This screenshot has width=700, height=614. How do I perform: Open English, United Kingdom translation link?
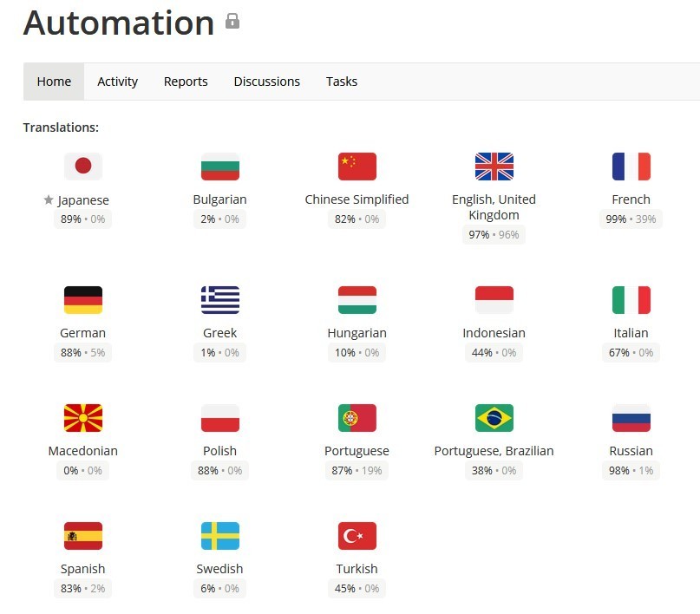(x=494, y=207)
